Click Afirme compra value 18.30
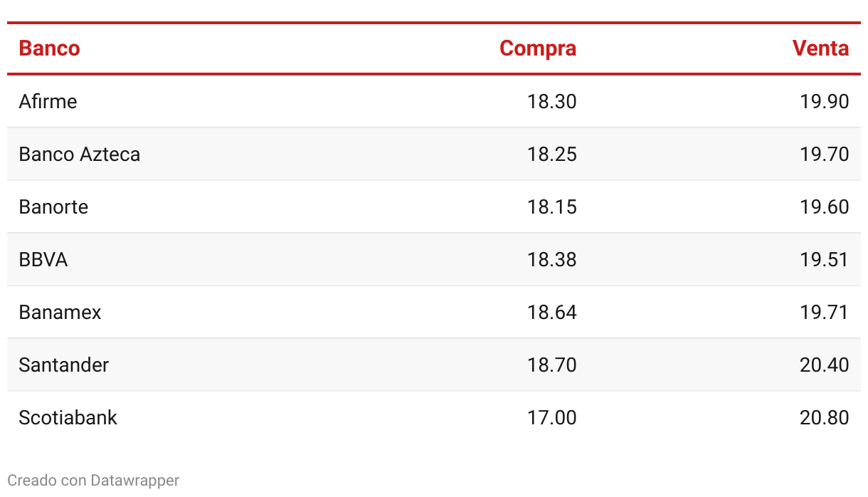This screenshot has width=868, height=497. click(552, 101)
